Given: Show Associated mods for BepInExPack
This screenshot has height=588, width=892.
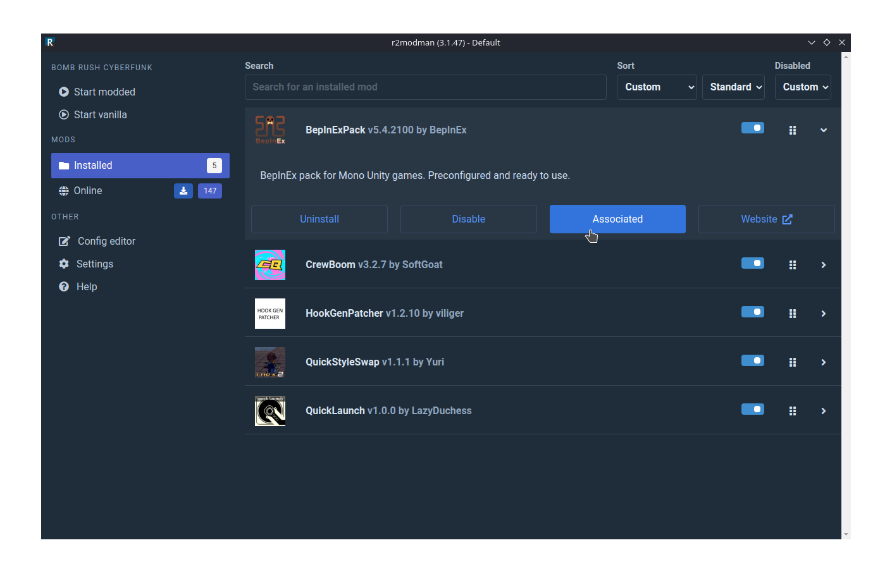Looking at the screenshot, I should coord(617,219).
